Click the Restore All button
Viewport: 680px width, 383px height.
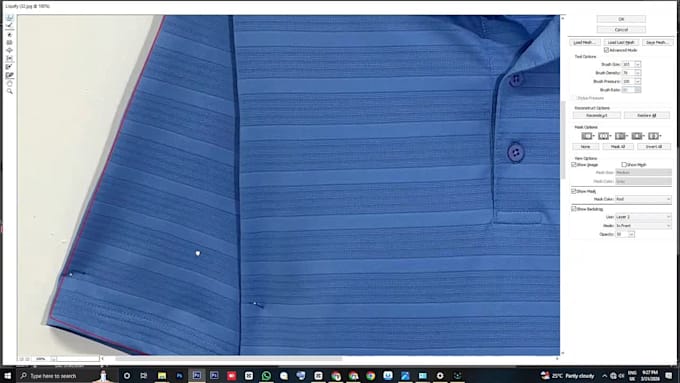coord(647,115)
